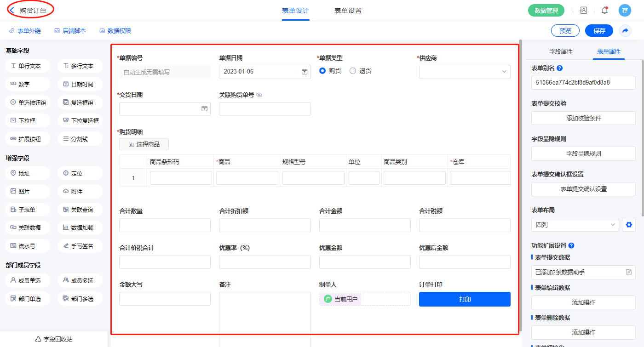Click the 合计数量 input field

(165, 225)
